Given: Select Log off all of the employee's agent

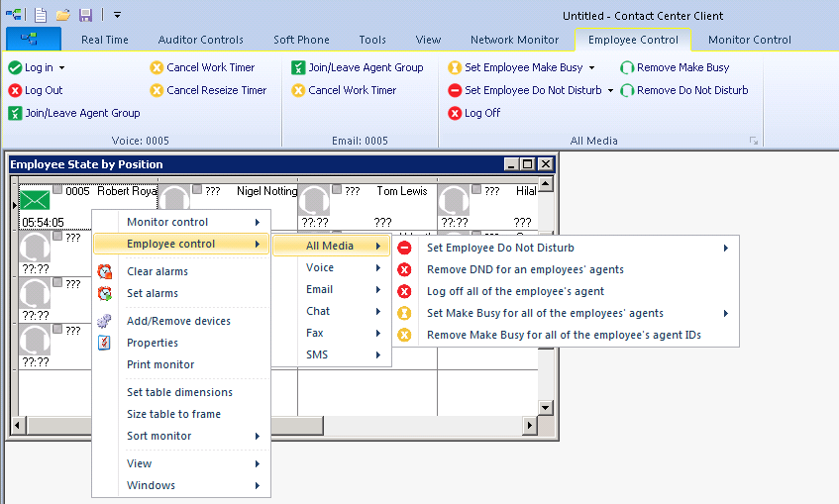Looking at the screenshot, I should (x=515, y=291).
